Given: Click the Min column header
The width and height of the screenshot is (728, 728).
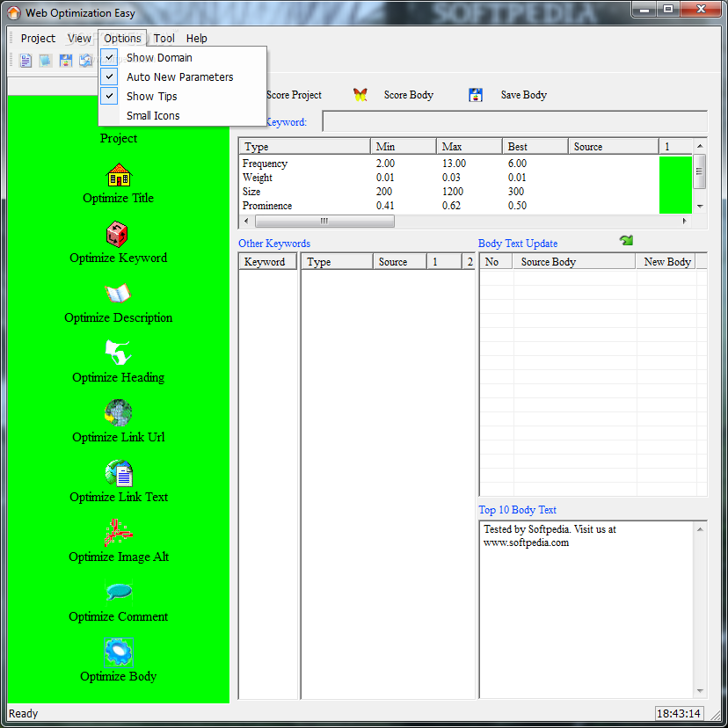Looking at the screenshot, I should coord(404,146).
